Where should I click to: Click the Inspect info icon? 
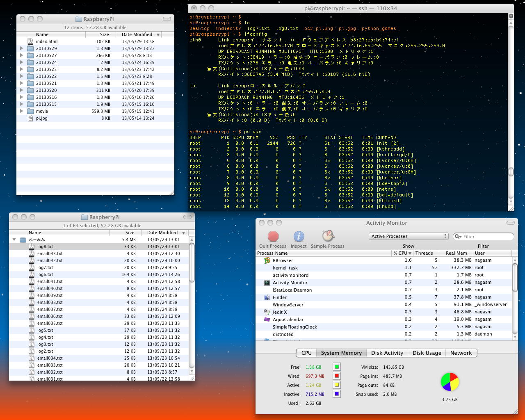point(299,237)
